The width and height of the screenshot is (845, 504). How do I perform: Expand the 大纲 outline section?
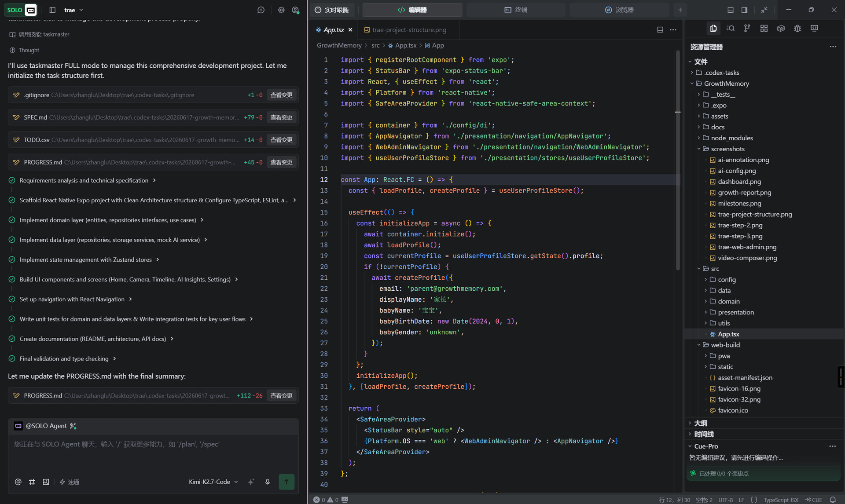[x=701, y=423]
